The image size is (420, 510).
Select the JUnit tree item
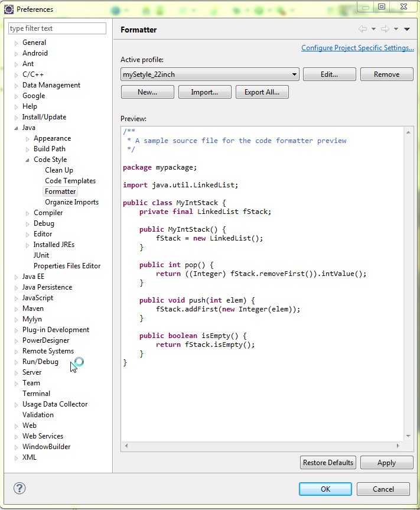coord(41,255)
